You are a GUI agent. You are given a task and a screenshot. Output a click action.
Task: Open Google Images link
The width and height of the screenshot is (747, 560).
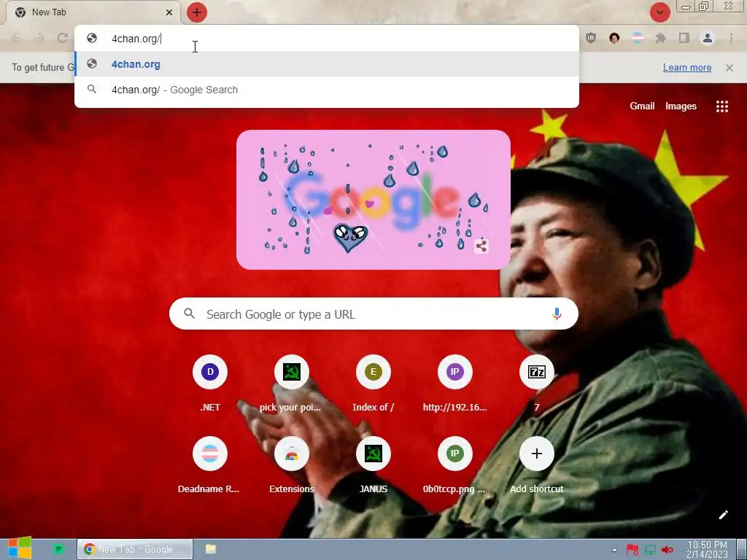(x=681, y=106)
